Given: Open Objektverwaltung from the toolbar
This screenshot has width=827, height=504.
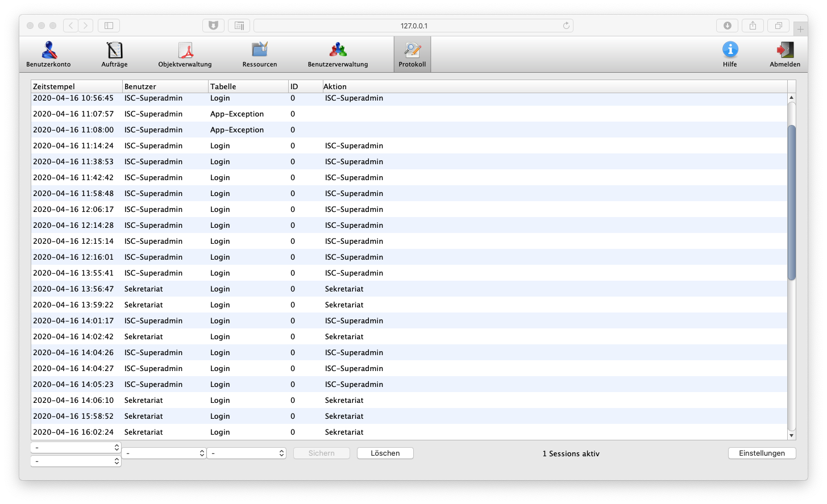Looking at the screenshot, I should click(185, 55).
